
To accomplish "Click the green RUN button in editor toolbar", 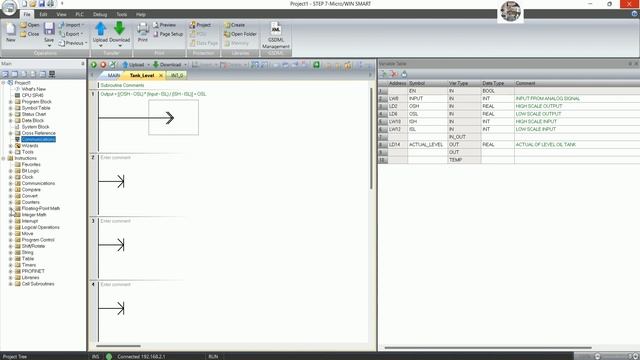I will click(93, 64).
